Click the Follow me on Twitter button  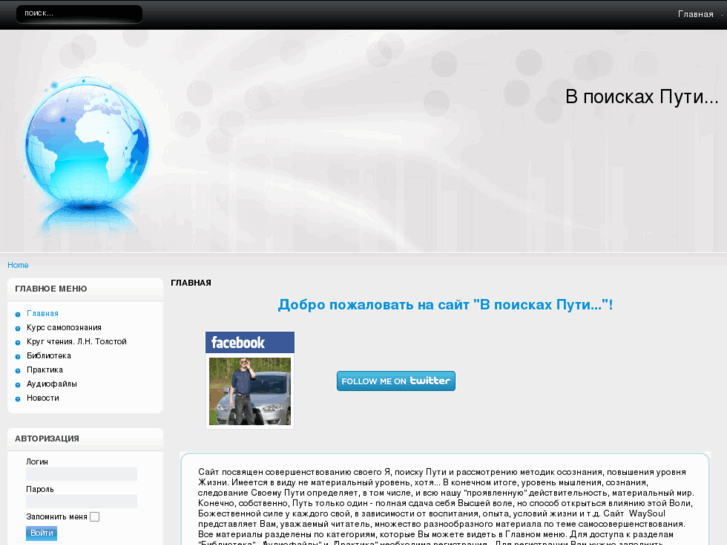tap(396, 381)
